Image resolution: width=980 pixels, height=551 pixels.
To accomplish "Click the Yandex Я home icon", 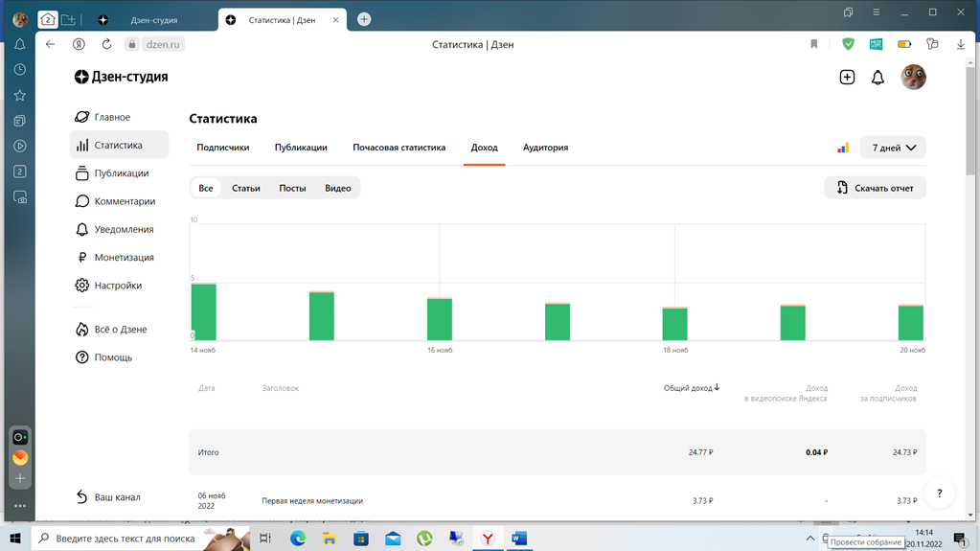I will coord(79,44).
